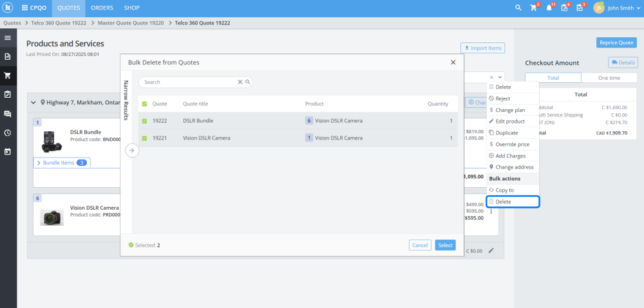Collapse the Highway 7, Markham address group
This screenshot has width=644, height=308.
pyautogui.click(x=33, y=102)
